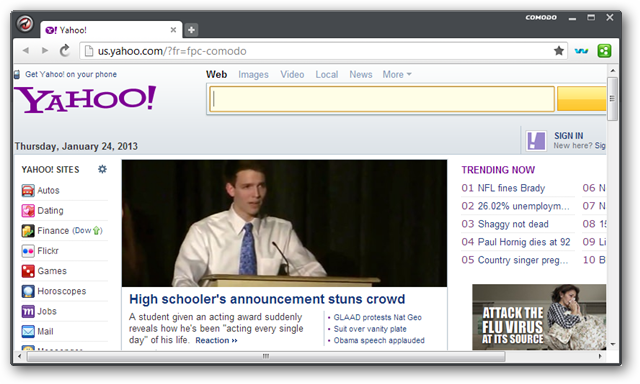
Task: Switch to Images search tab
Action: (253, 74)
